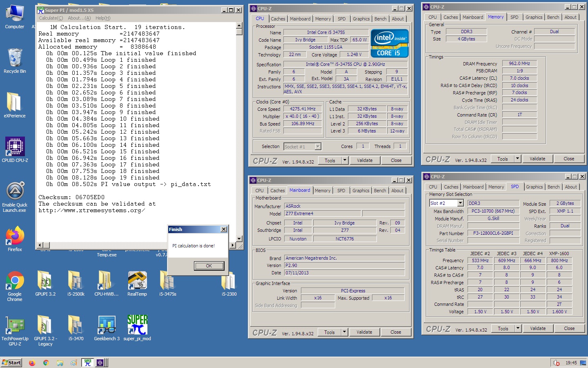Launch the CPUID CPU-Z desktop shortcut
Image resolution: width=588 pixels, height=368 pixels.
tap(15, 150)
